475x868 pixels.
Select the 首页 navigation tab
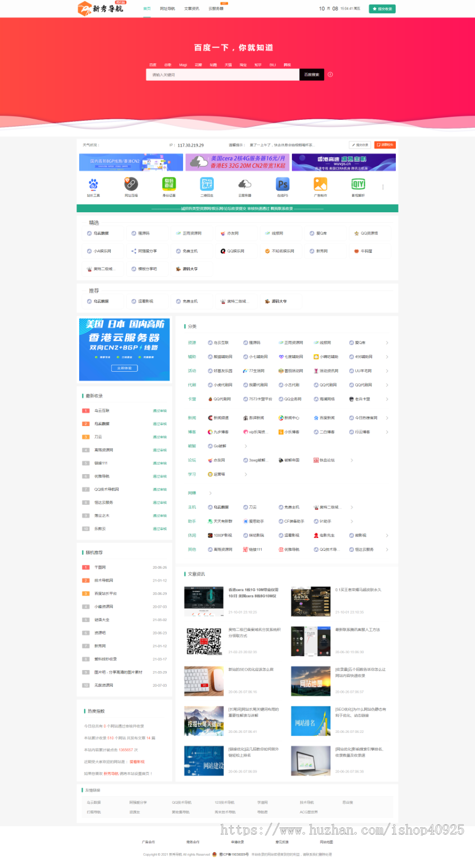(147, 9)
